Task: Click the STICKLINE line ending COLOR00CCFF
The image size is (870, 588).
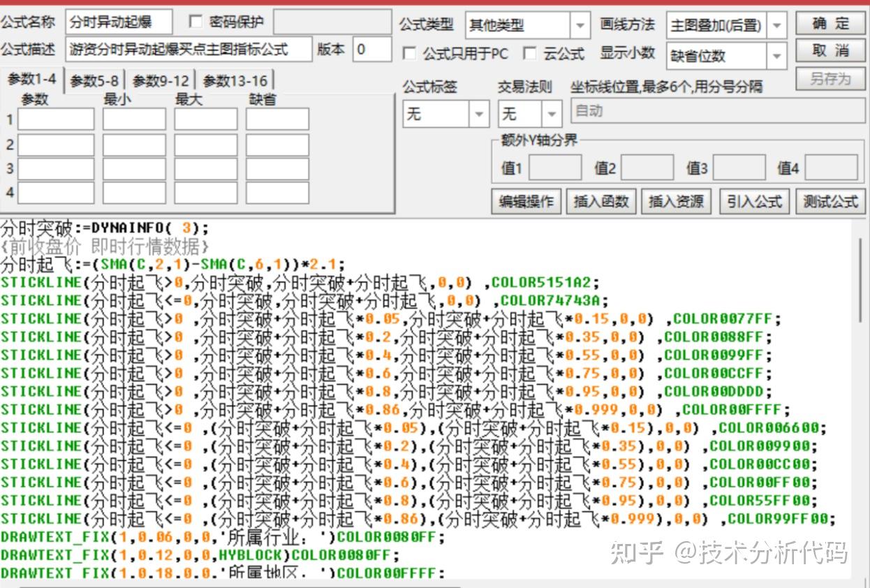Action: tap(387, 373)
